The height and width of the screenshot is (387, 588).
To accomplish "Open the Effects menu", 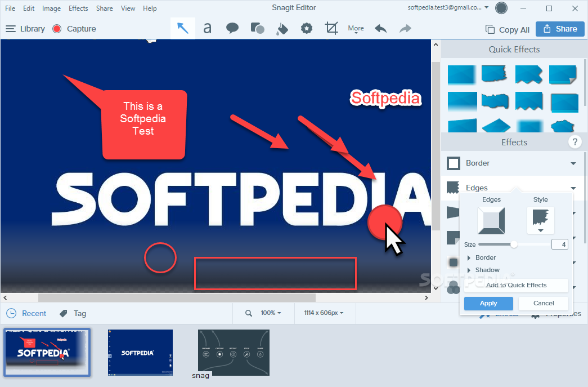I will [x=78, y=8].
